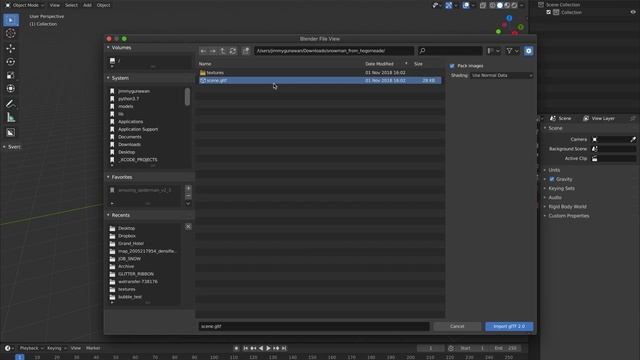Add current folder to Favorites

188,189
